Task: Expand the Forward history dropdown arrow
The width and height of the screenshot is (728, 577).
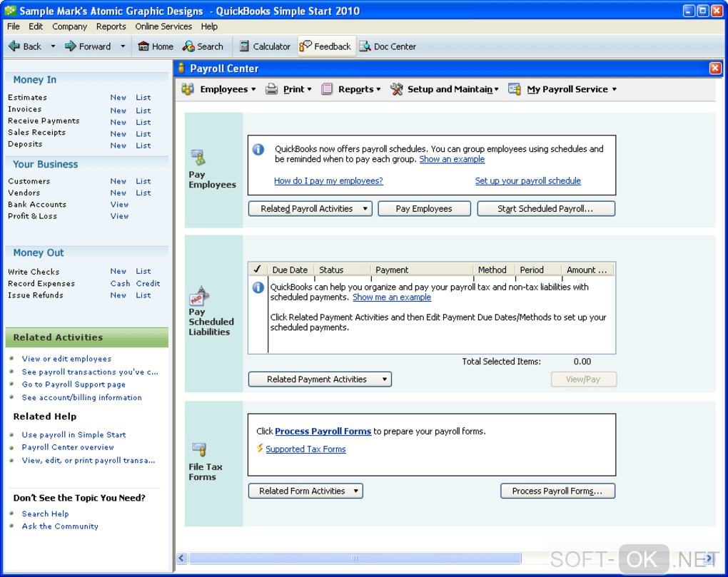Action: point(123,46)
